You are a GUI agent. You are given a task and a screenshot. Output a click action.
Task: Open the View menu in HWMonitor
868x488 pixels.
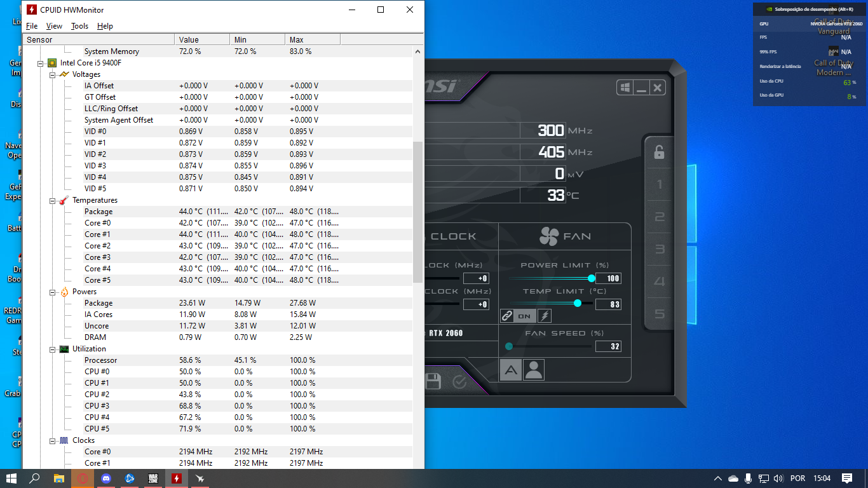(54, 26)
